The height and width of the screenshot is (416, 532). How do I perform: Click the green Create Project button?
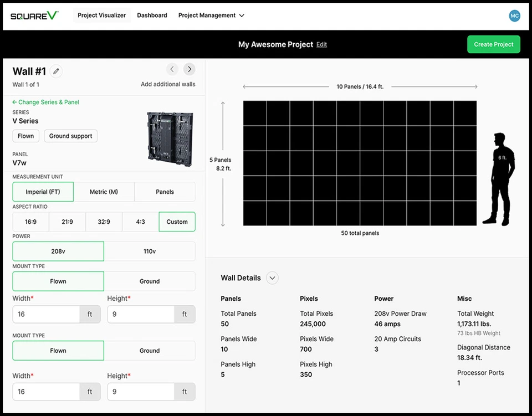click(493, 44)
